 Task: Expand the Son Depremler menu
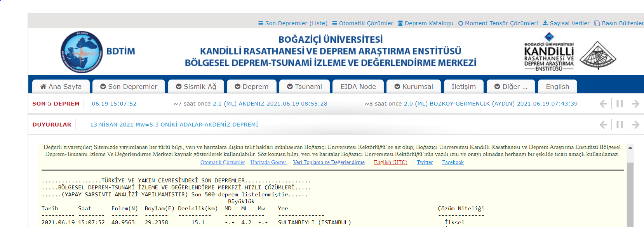click(129, 87)
